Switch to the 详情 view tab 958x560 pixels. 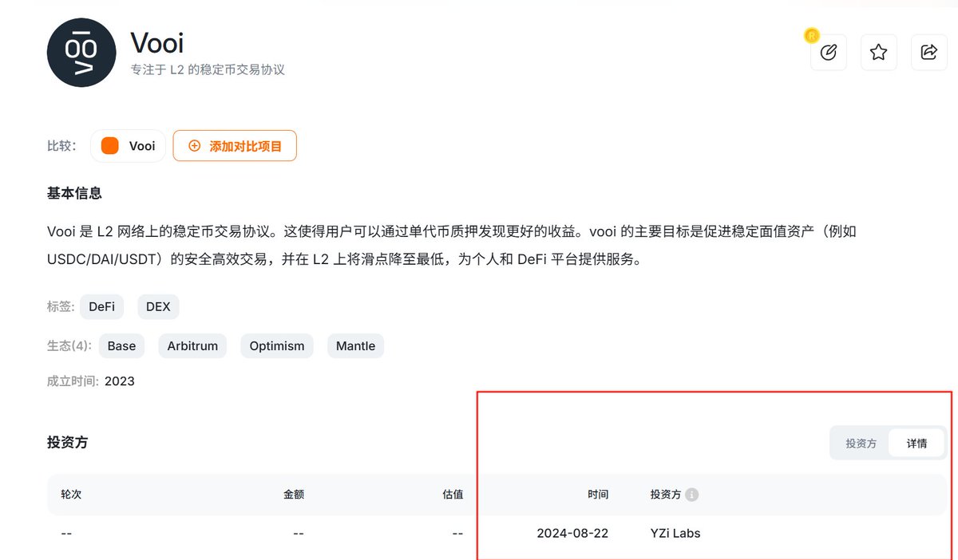[916, 444]
